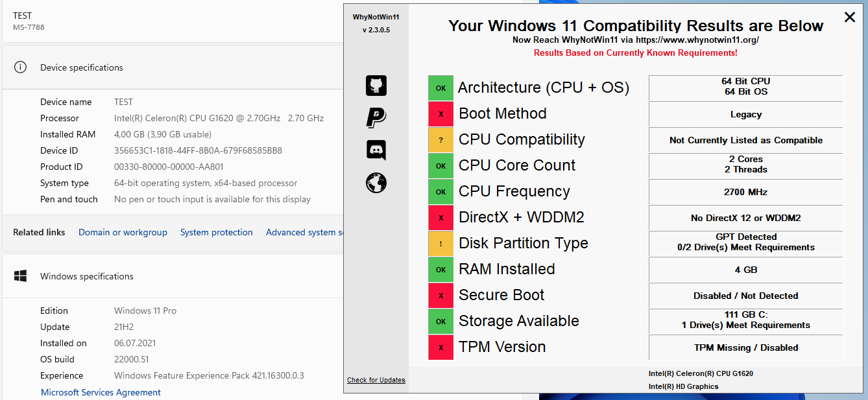Click the yellow question badge for CPU Compatibility
868x400 pixels.
tap(441, 139)
